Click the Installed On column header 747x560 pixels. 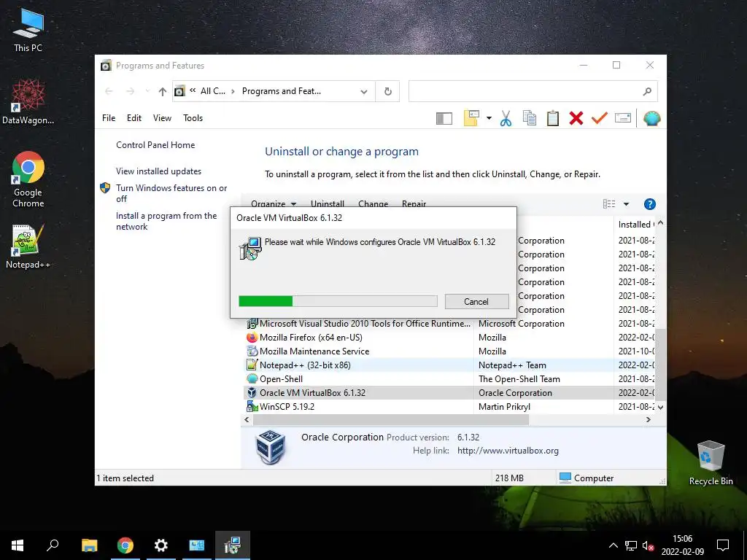635,225
